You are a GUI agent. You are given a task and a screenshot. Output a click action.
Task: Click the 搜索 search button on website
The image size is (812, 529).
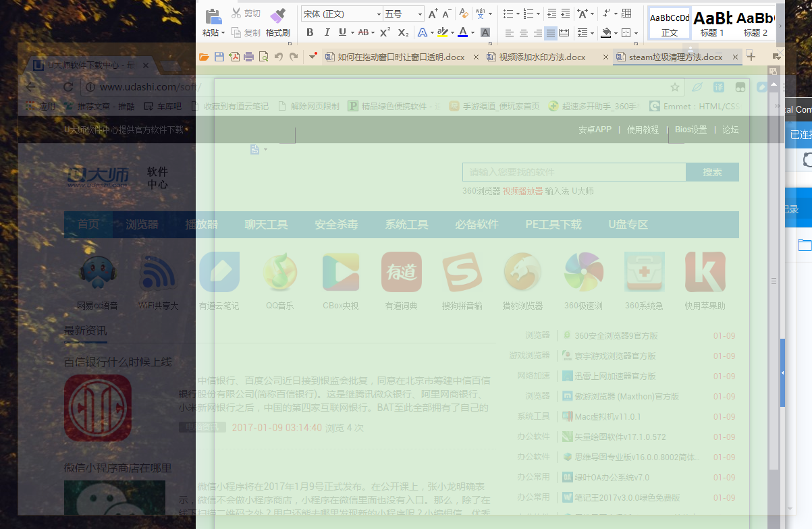(x=712, y=172)
